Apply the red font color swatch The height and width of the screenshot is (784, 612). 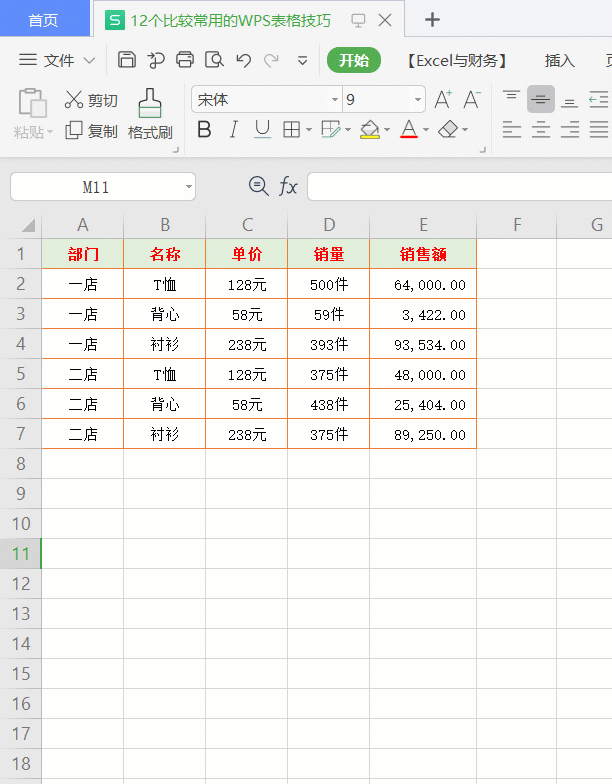(x=409, y=130)
